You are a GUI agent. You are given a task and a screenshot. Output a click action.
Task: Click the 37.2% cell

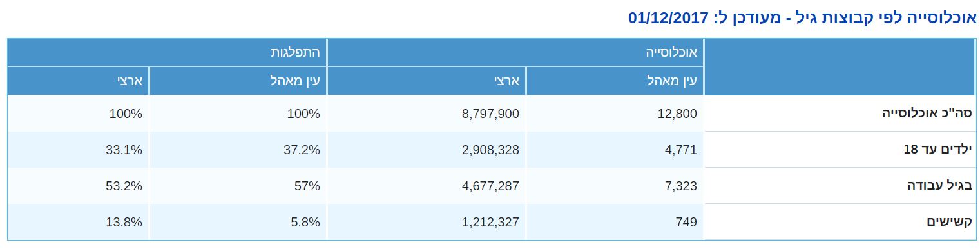tap(238, 150)
